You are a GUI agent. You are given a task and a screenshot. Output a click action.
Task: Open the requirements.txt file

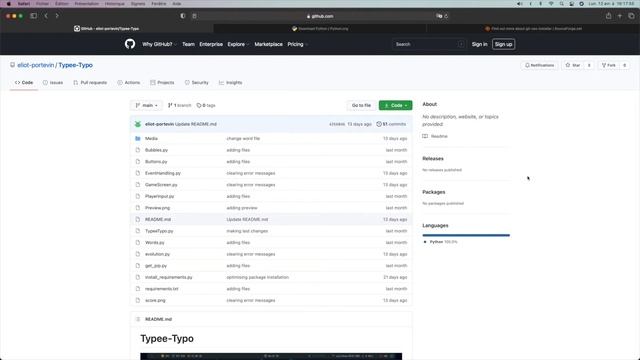162,289
